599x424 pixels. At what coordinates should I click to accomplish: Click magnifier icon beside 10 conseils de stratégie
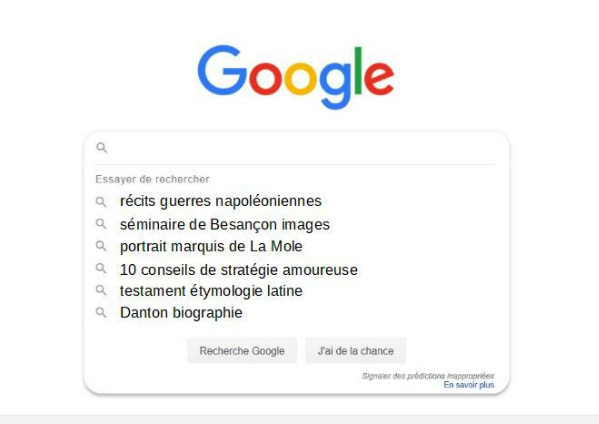[x=101, y=268]
